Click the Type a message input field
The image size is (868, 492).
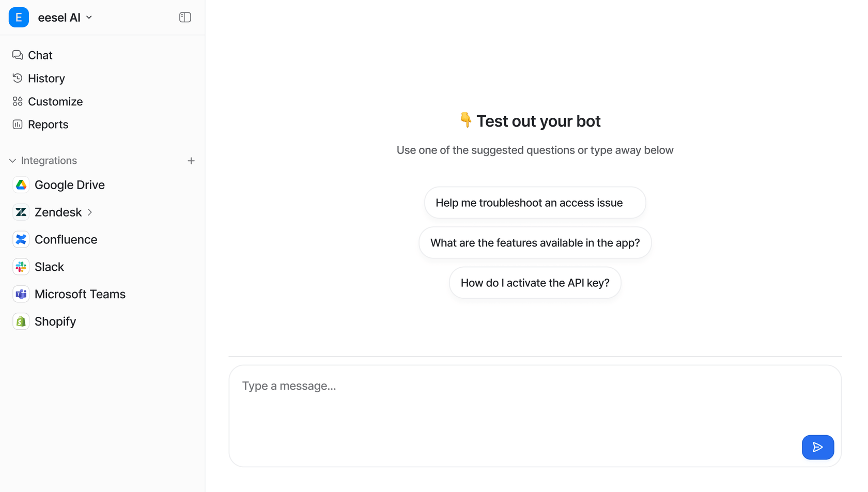point(517,403)
